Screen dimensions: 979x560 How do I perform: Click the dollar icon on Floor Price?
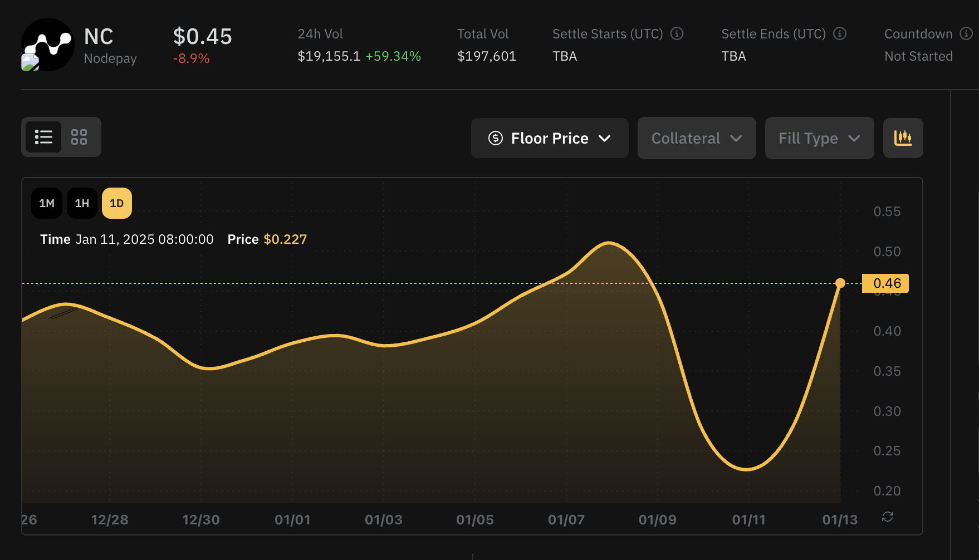[496, 138]
